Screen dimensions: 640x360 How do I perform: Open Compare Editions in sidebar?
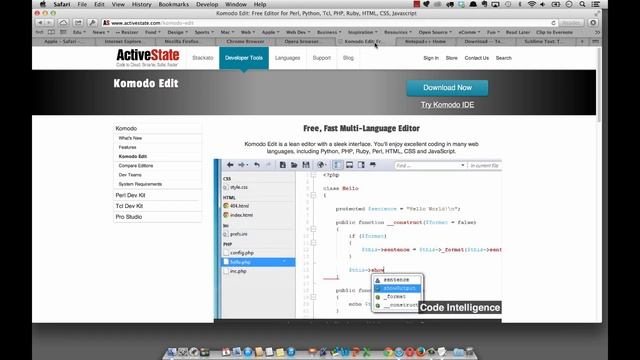[136, 166]
